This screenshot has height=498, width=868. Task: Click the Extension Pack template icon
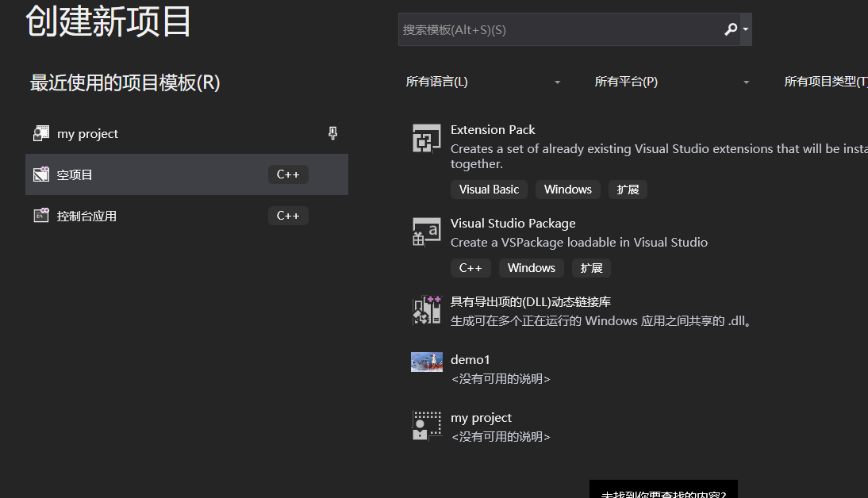click(x=427, y=138)
